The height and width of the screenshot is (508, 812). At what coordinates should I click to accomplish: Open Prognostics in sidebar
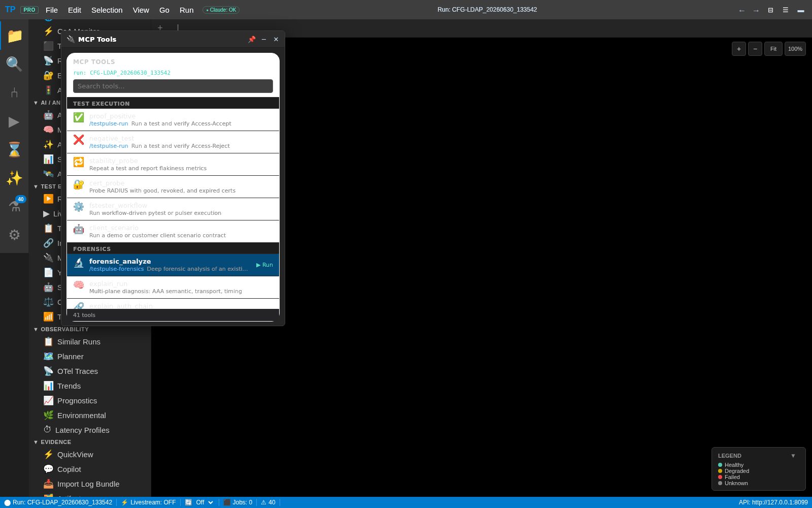click(77, 401)
